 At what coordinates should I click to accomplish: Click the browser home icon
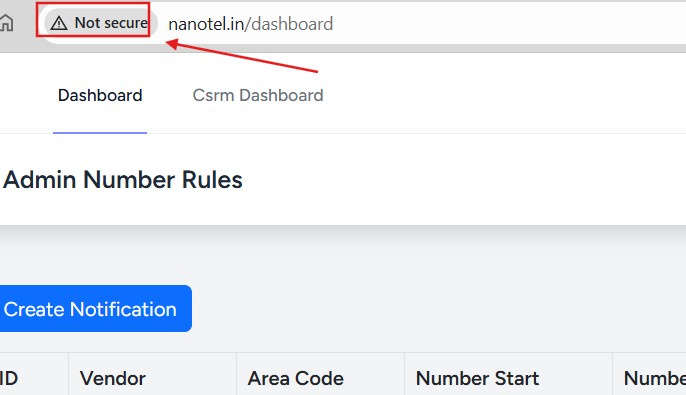6,23
